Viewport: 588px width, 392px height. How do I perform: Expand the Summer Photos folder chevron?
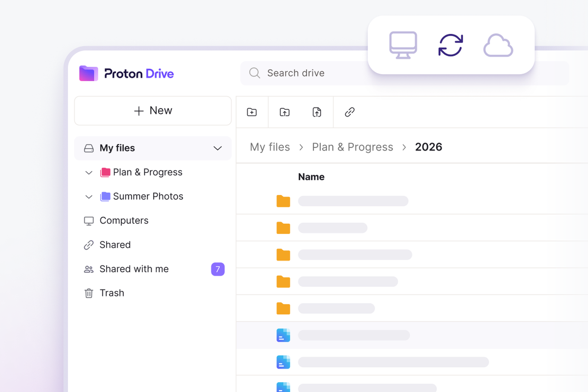tap(89, 197)
